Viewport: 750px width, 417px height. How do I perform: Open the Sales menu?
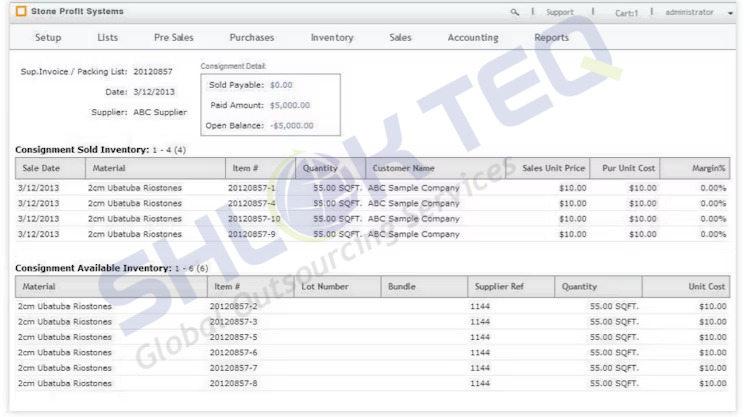[x=400, y=37]
